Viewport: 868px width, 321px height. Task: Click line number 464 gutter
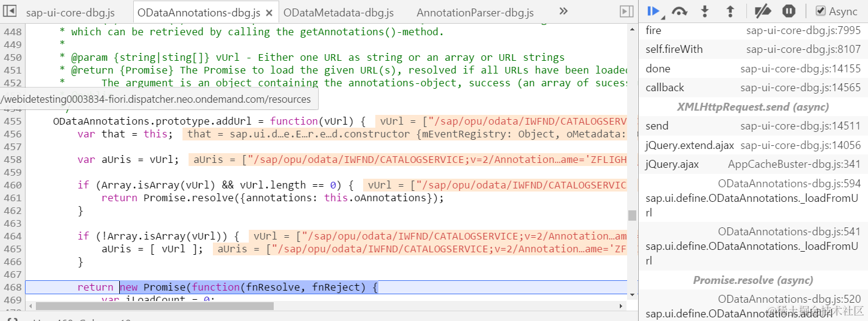click(x=13, y=236)
